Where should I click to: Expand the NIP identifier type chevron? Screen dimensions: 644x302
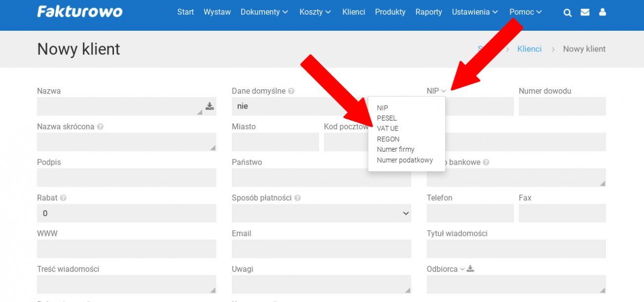click(443, 91)
